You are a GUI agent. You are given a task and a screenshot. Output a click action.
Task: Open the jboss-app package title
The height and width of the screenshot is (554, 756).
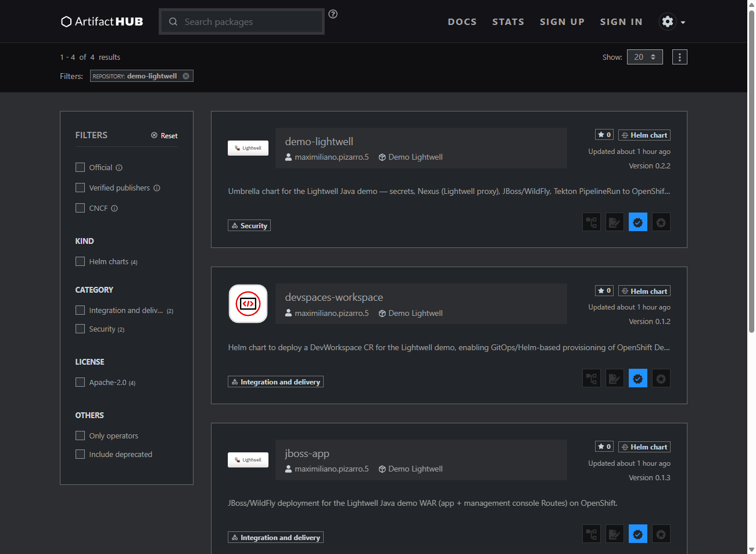click(x=307, y=454)
